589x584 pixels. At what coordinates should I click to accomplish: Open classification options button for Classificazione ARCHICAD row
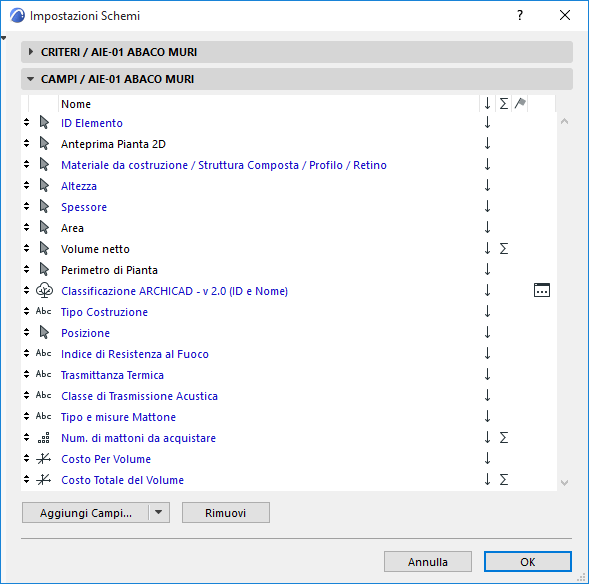pos(542,290)
